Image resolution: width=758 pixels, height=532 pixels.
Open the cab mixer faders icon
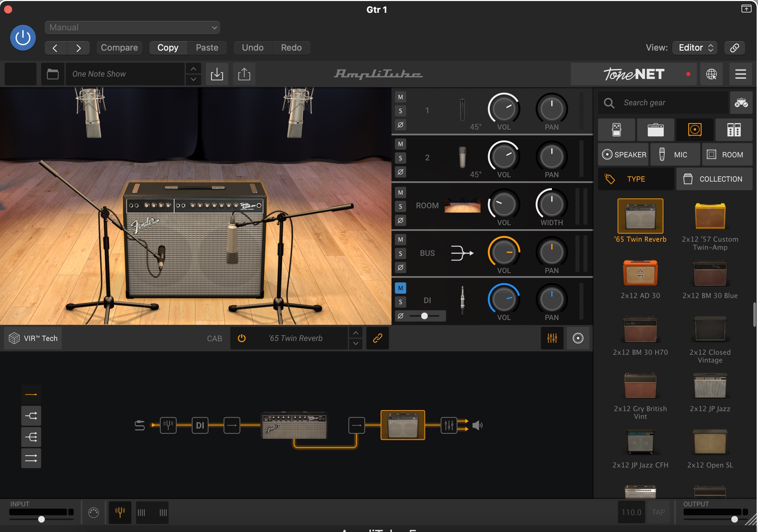pos(552,338)
